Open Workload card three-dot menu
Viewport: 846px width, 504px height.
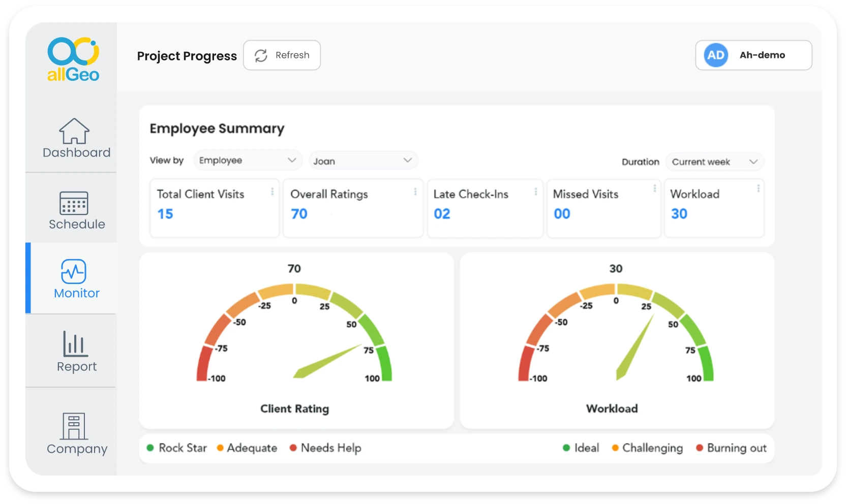758,188
